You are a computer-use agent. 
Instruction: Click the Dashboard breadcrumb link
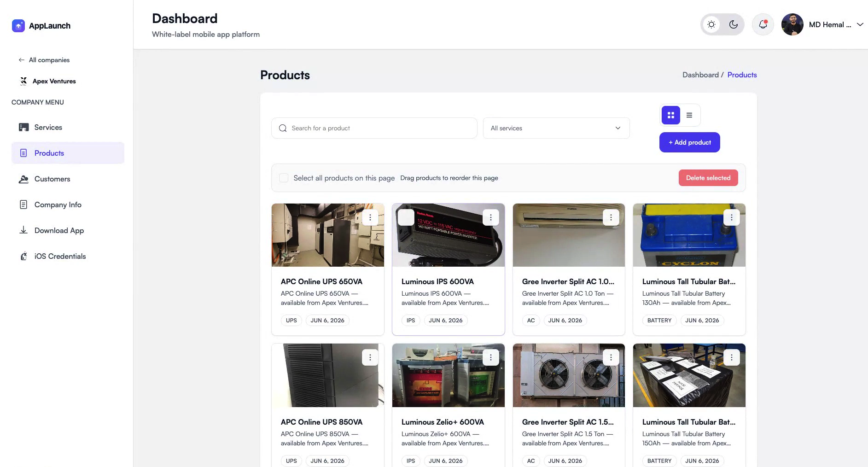(x=700, y=75)
